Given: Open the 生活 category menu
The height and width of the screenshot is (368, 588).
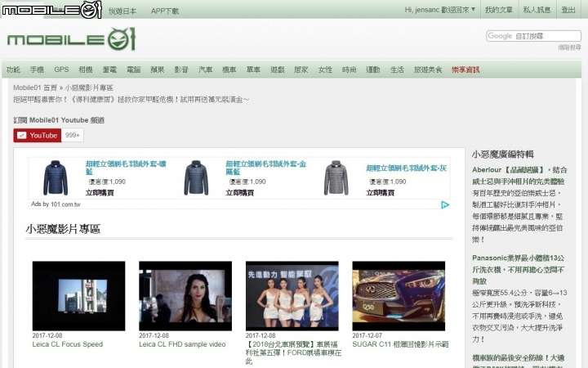Looking at the screenshot, I should (x=397, y=70).
